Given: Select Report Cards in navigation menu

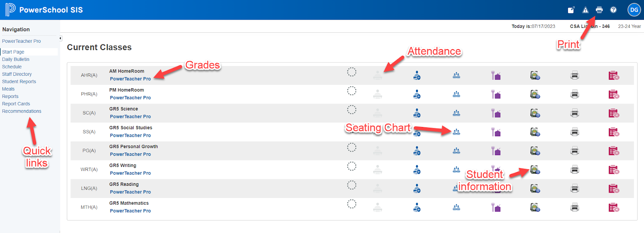Looking at the screenshot, I should click(x=16, y=104).
